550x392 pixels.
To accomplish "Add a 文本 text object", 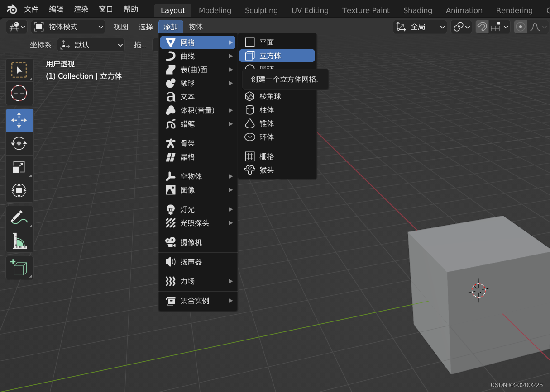I will click(x=198, y=97).
